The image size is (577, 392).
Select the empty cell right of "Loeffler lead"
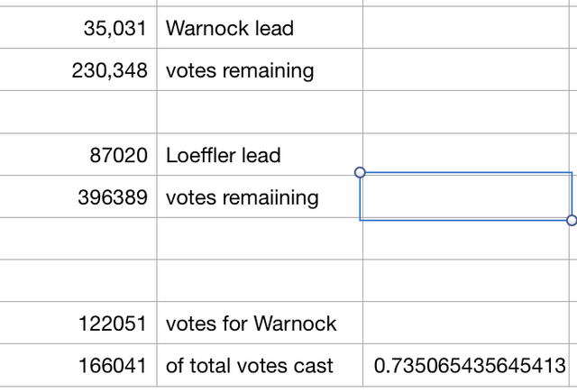(466, 152)
